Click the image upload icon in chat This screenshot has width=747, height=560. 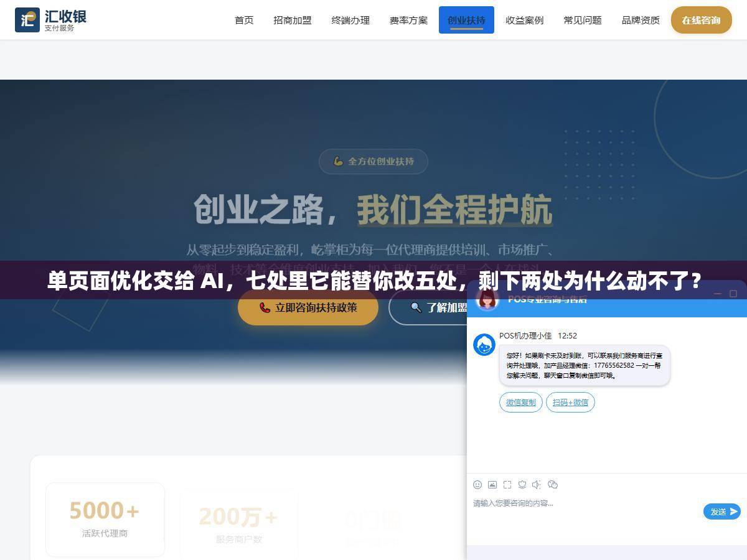(492, 485)
